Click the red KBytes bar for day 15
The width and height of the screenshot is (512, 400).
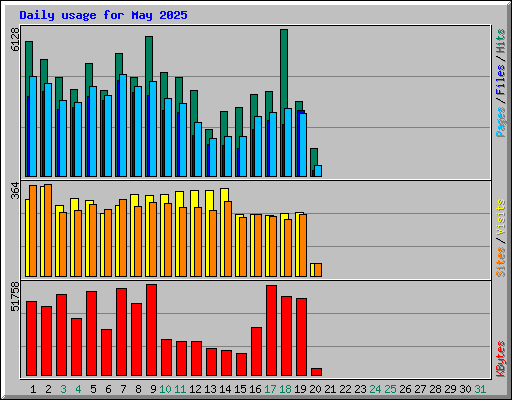(x=241, y=365)
